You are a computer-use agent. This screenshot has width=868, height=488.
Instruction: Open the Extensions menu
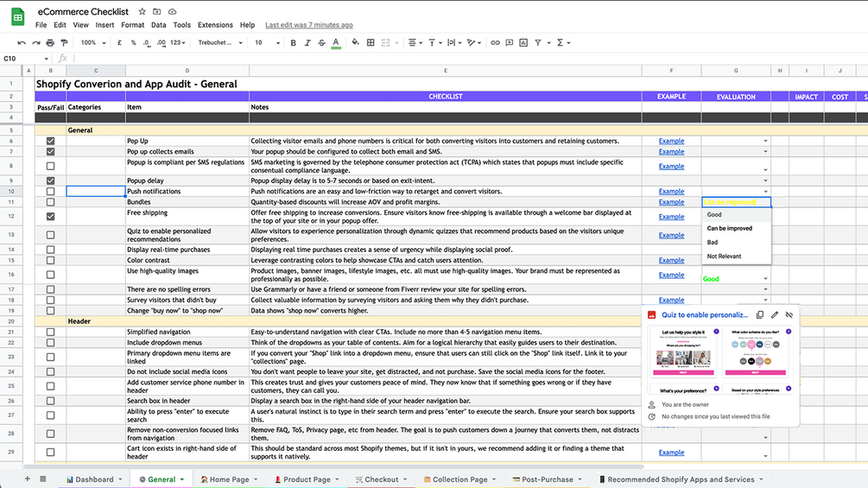tap(215, 25)
